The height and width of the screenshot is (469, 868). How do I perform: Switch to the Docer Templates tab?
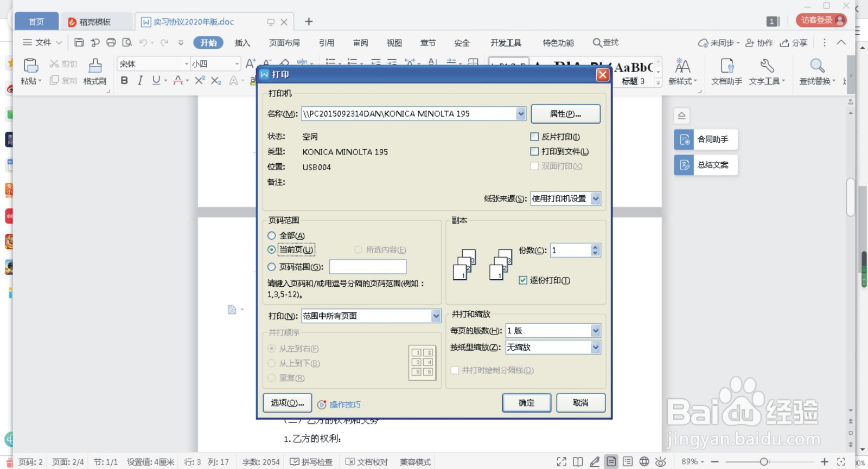point(95,22)
